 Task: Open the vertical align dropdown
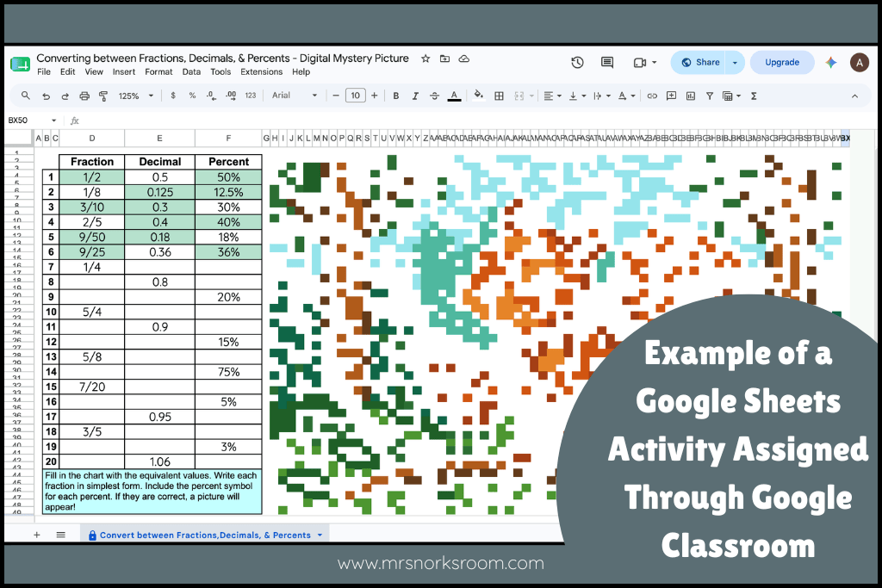pos(577,96)
